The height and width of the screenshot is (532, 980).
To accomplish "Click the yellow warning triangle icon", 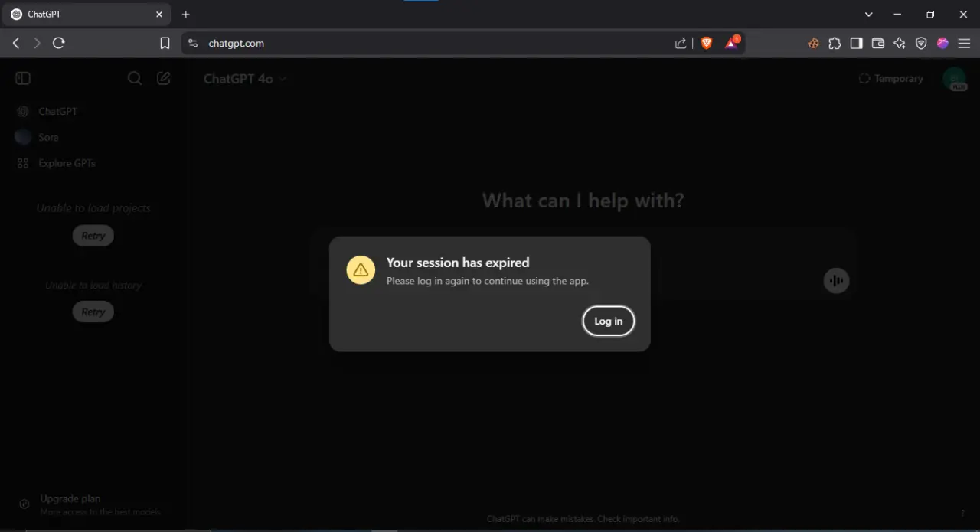I will point(361,269).
